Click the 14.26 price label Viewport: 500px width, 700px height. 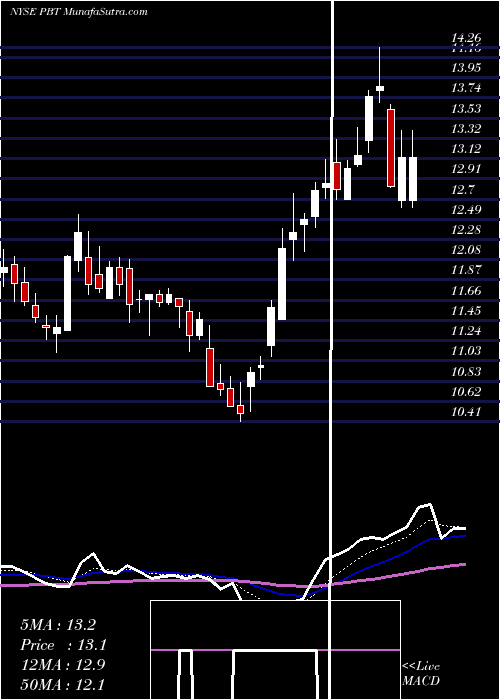467,39
